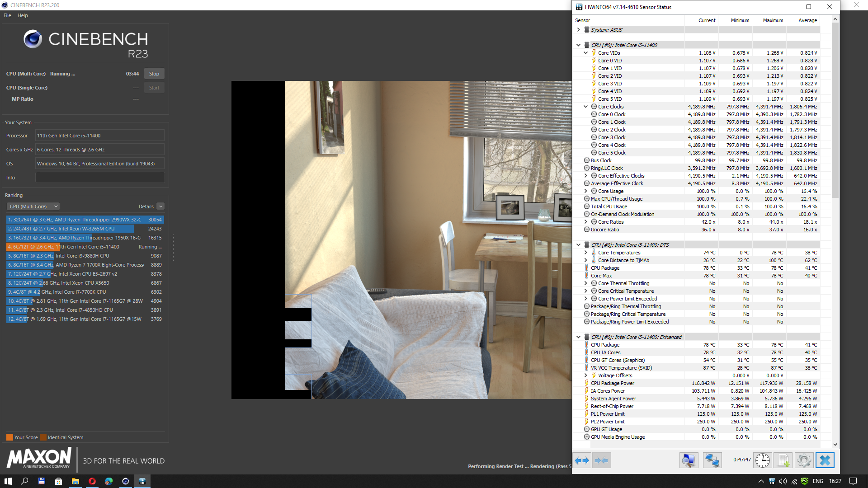Open the File menu in Cinebench
Screen dimensions: 868x488
(x=7, y=15)
